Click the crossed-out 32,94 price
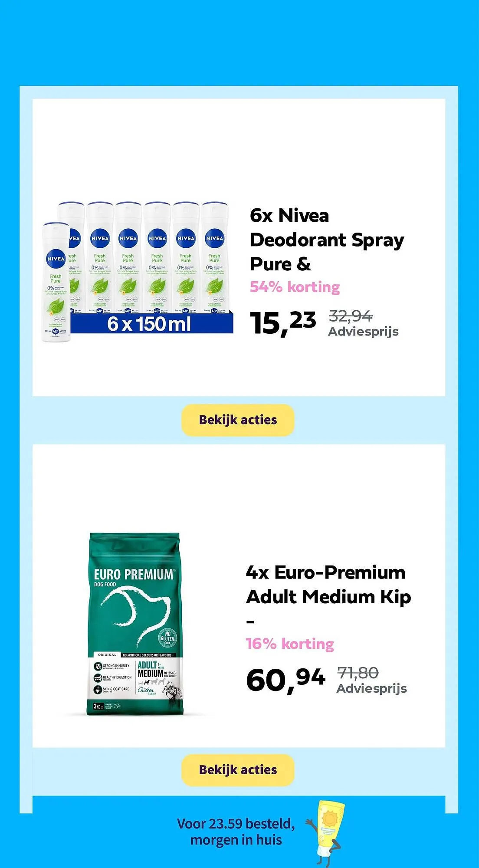Screen dimensions: 479x868 [351, 316]
